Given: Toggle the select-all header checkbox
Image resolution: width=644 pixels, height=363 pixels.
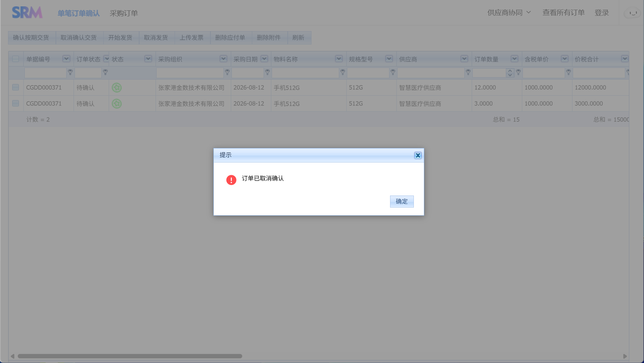Looking at the screenshot, I should 15,59.
